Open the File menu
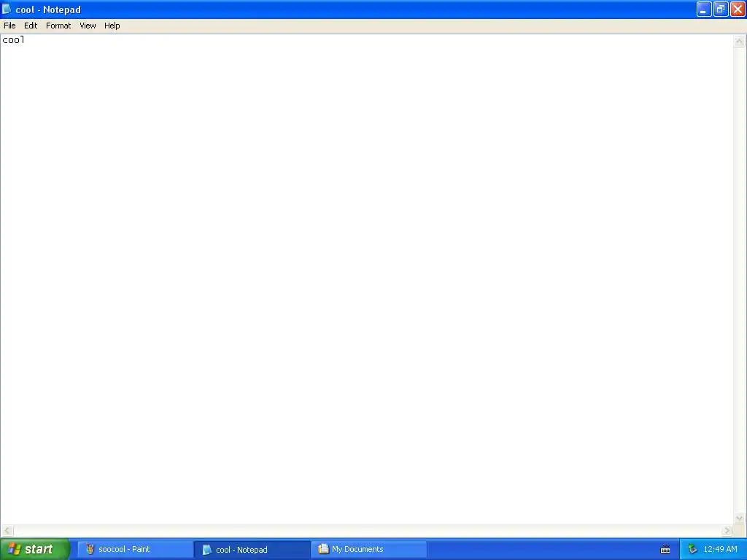This screenshot has width=747, height=560. coord(9,26)
